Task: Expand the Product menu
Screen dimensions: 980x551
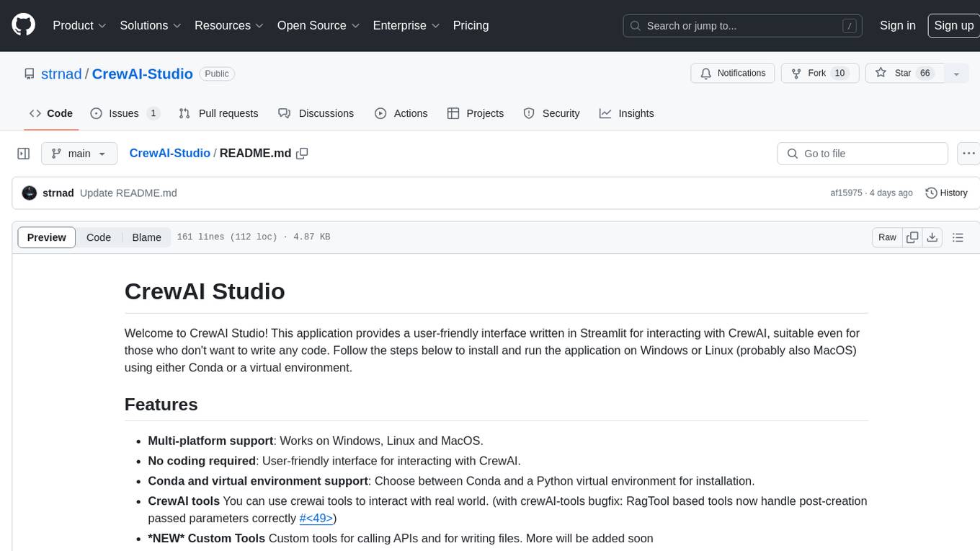Action: 79,25
